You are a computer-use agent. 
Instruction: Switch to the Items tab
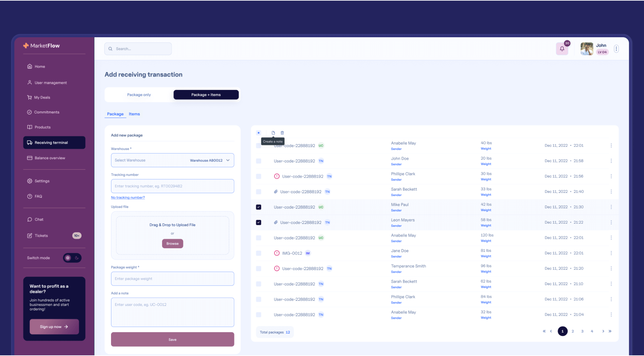tap(134, 114)
